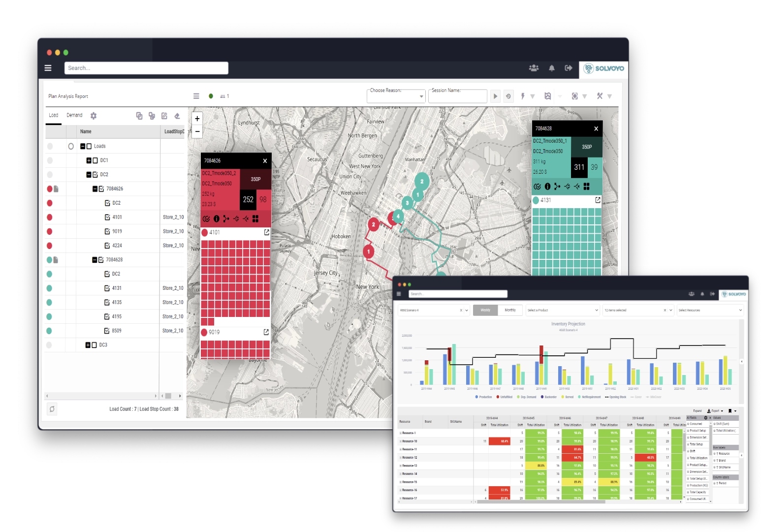Open Select a Product dropdown
This screenshot has width=761, height=532.
pyautogui.click(x=563, y=310)
